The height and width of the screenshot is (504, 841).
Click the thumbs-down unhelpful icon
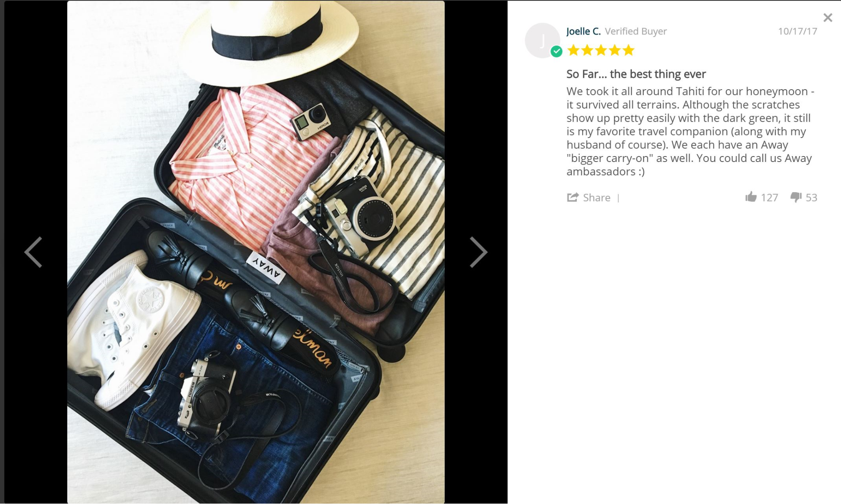[x=796, y=197]
